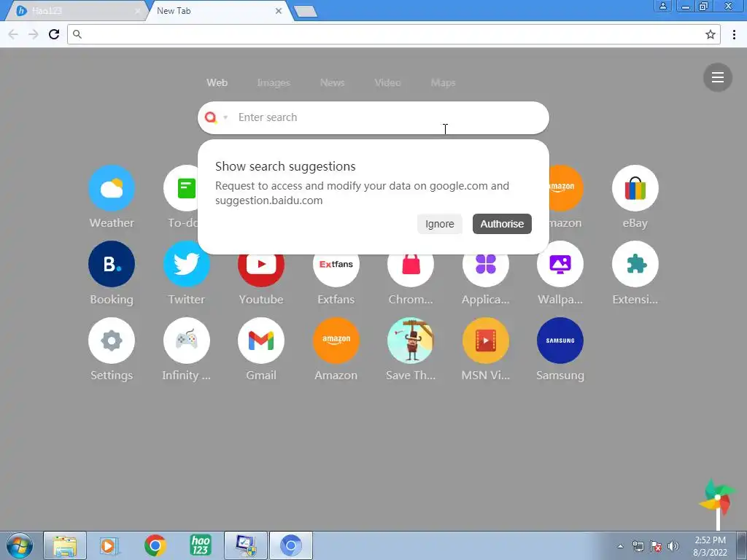This screenshot has width=747, height=560.
Task: Open Windows Media Player on taskbar
Action: pos(109,545)
